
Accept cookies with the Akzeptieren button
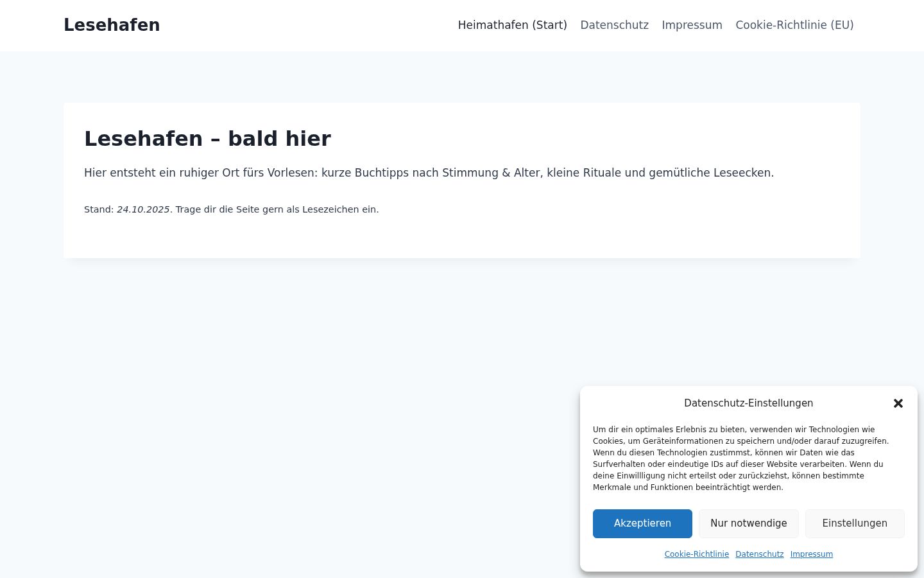click(x=642, y=523)
